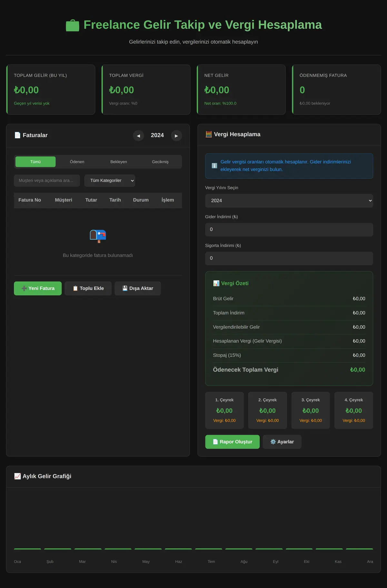The width and height of the screenshot is (387, 588).
Task: Click the Ödenmemiş Fatura summary card
Action: 336,90
